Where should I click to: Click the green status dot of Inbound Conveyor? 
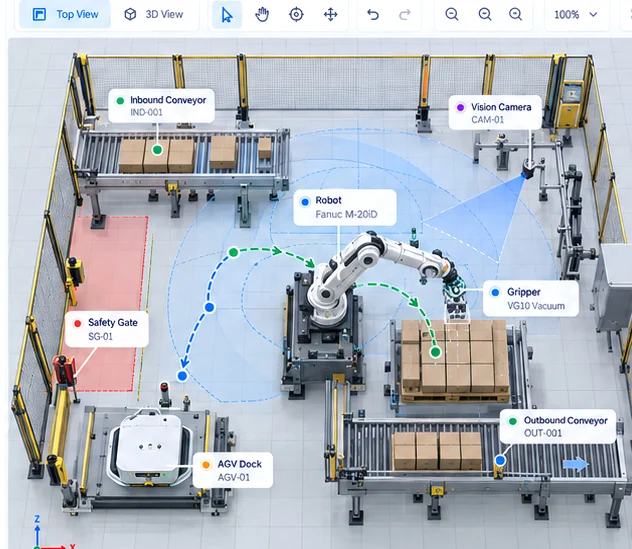pos(120,101)
